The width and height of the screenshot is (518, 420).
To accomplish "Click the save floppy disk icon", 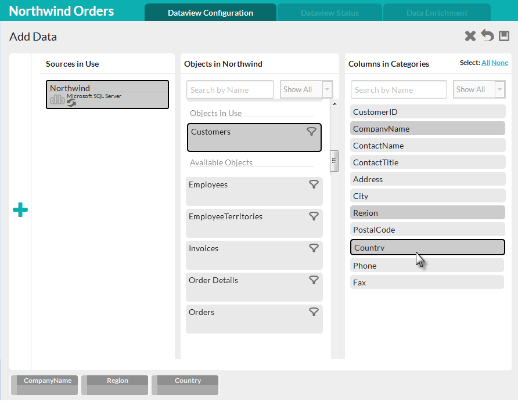I will pyautogui.click(x=504, y=35).
